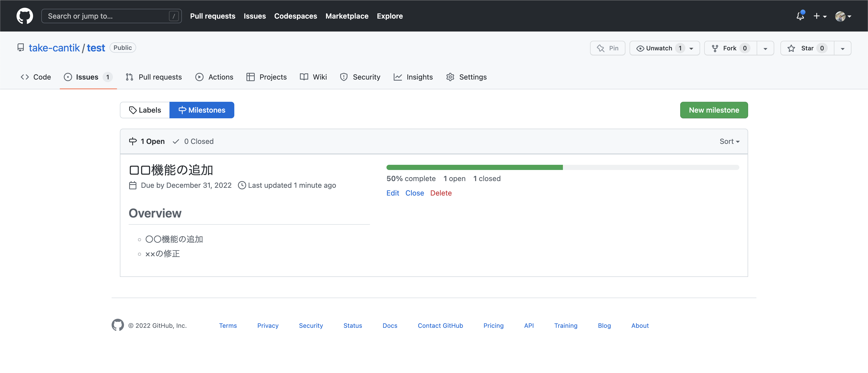Switch to the Labels tab
This screenshot has width=868, height=373.
(x=145, y=110)
